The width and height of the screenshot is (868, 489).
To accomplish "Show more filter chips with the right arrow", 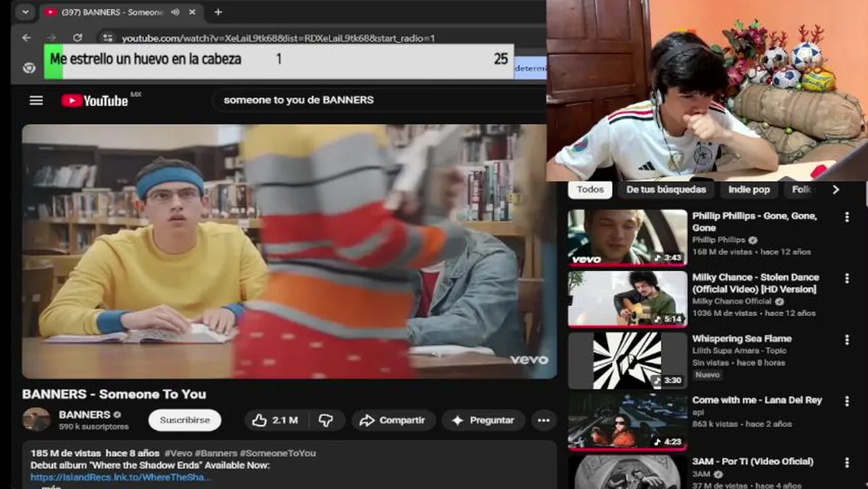I will (836, 190).
